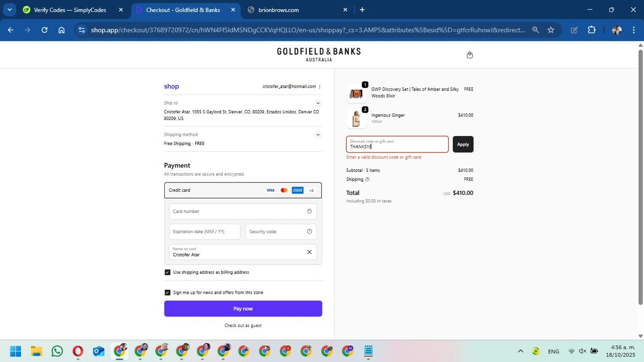The width and height of the screenshot is (644, 362).
Task: Open a new browser tab
Action: (x=362, y=10)
